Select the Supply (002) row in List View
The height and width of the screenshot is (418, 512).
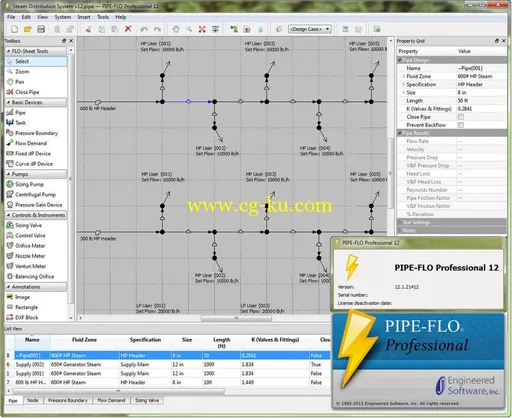(x=168, y=364)
